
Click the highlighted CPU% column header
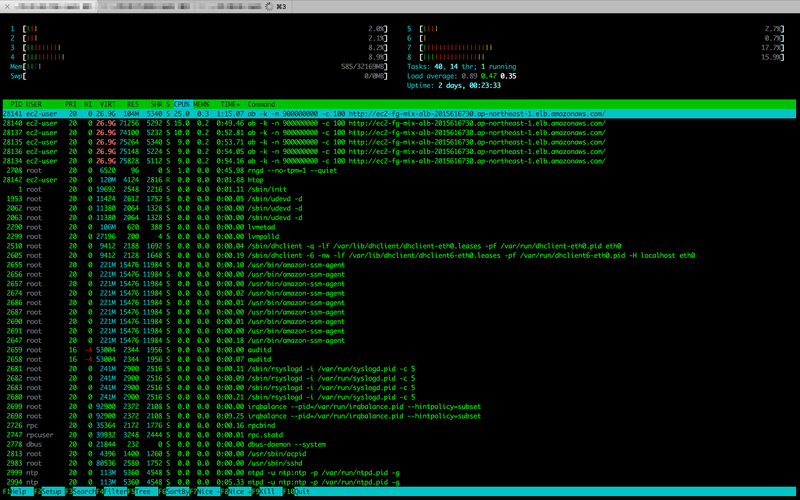[182, 104]
